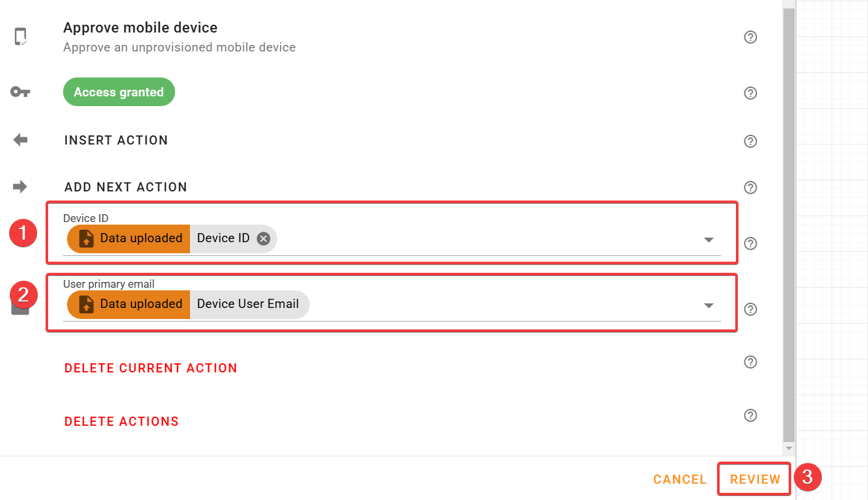Click the Data uploaded label in the Device ID field
The width and height of the screenshot is (868, 500).
tap(141, 238)
